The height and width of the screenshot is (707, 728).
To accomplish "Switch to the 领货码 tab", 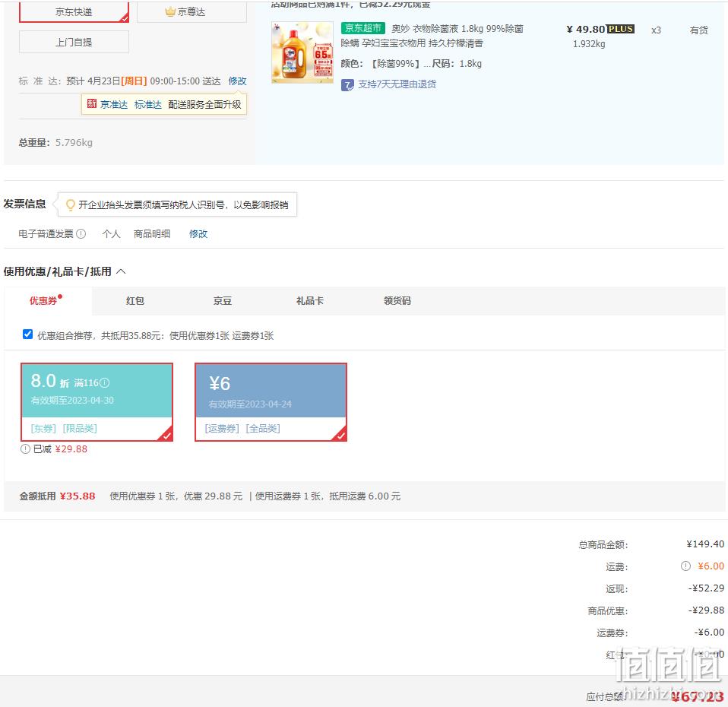I will click(x=397, y=301).
